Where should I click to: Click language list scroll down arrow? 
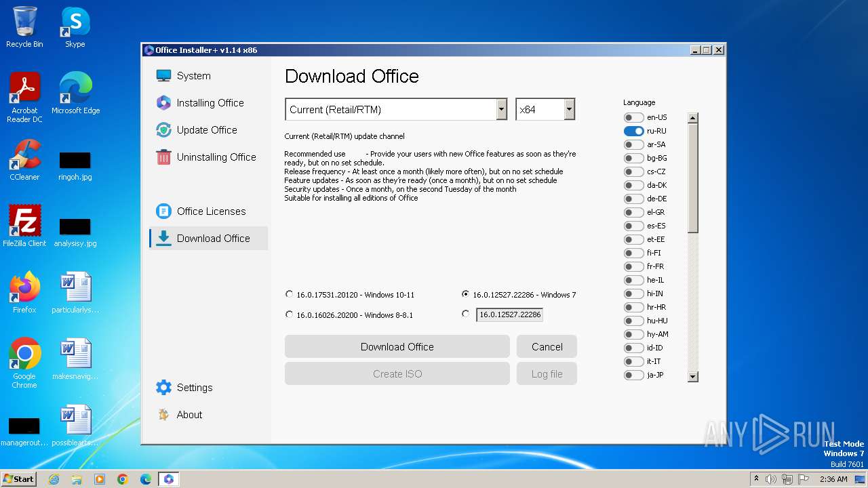[692, 377]
